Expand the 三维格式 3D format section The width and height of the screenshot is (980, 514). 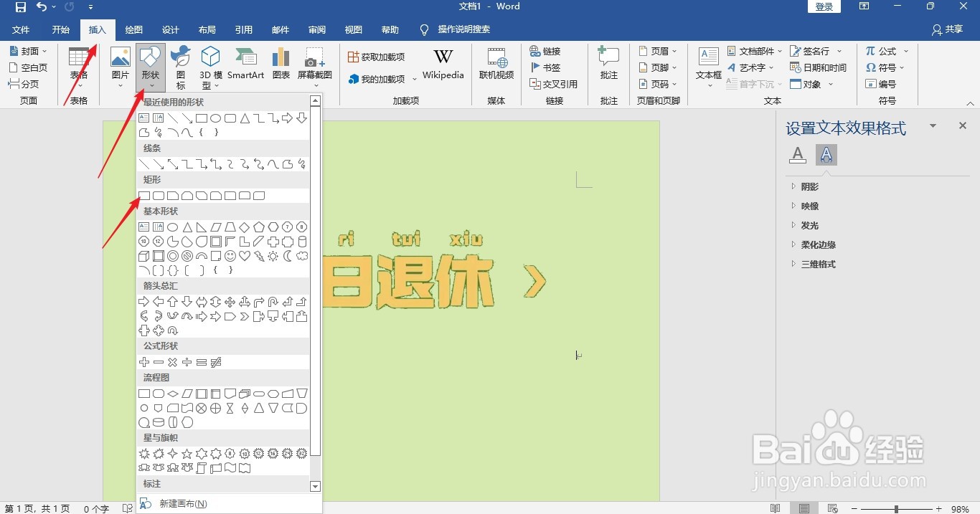point(818,264)
